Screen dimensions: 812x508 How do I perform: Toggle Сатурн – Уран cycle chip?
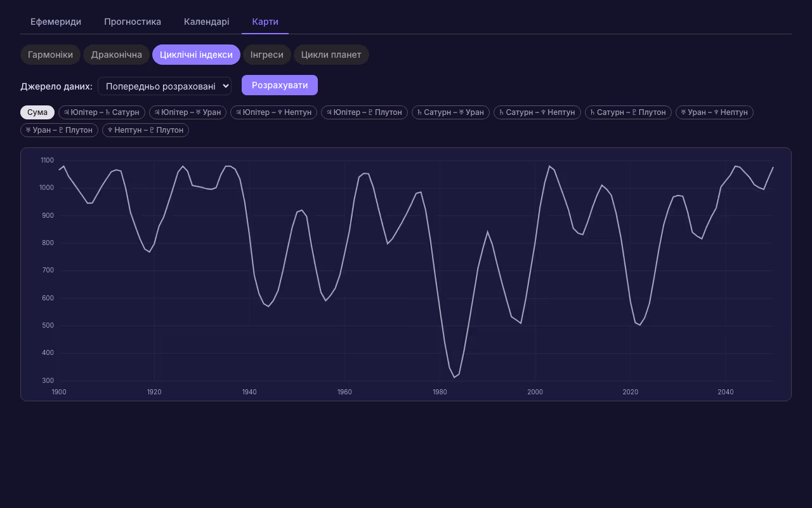click(450, 112)
